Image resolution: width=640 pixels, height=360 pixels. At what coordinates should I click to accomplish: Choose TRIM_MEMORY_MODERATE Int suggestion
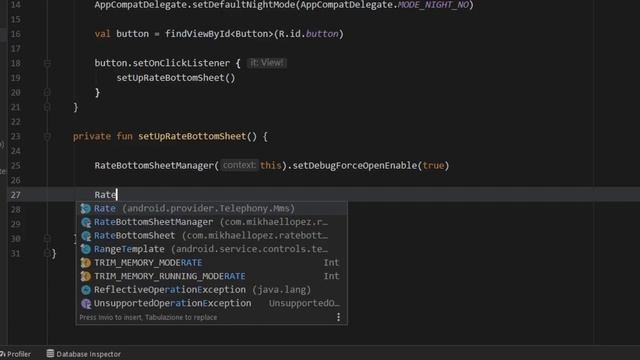pos(211,262)
